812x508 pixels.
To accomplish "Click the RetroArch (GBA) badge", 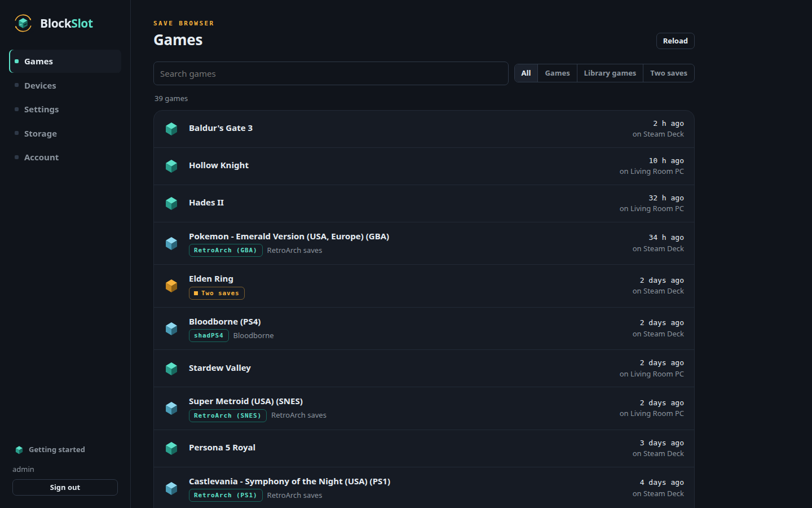I will click(226, 251).
